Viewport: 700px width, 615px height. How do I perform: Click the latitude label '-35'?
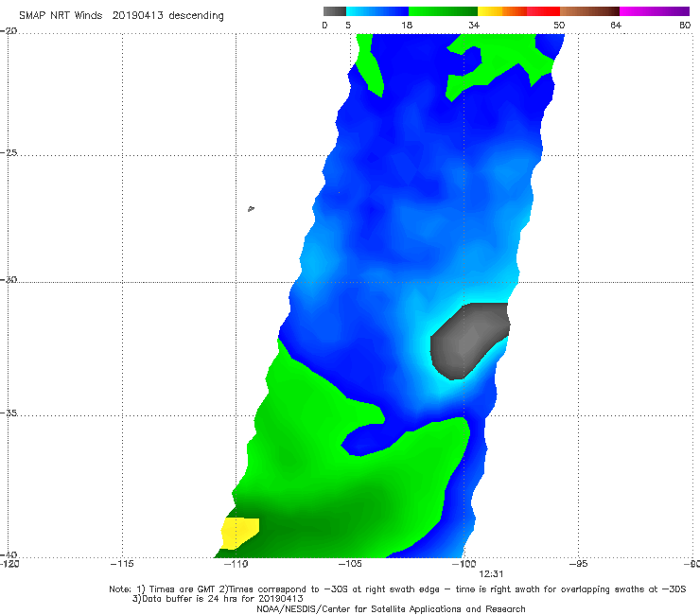(9, 413)
